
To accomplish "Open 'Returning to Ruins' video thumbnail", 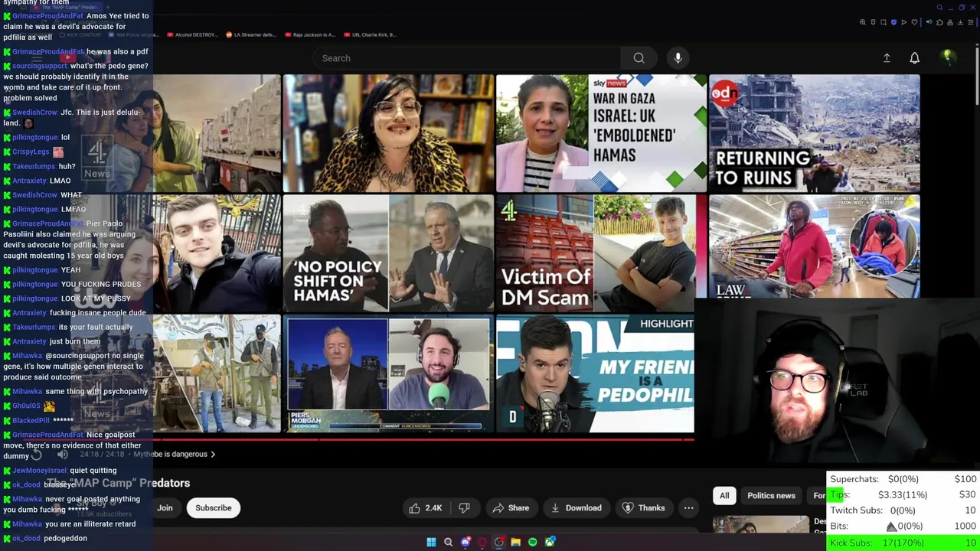I will pyautogui.click(x=814, y=133).
